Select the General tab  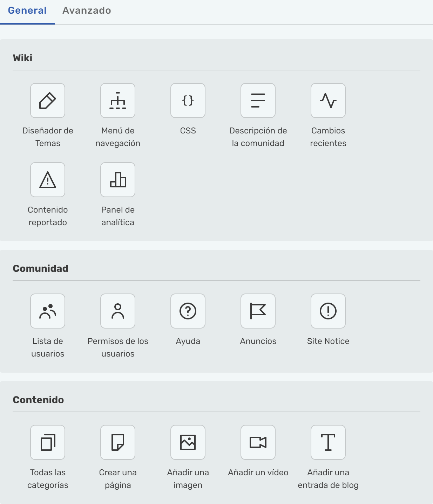pos(27,11)
